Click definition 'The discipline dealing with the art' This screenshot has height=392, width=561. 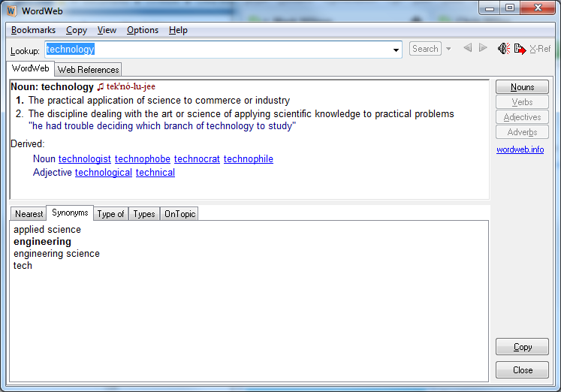click(x=241, y=114)
